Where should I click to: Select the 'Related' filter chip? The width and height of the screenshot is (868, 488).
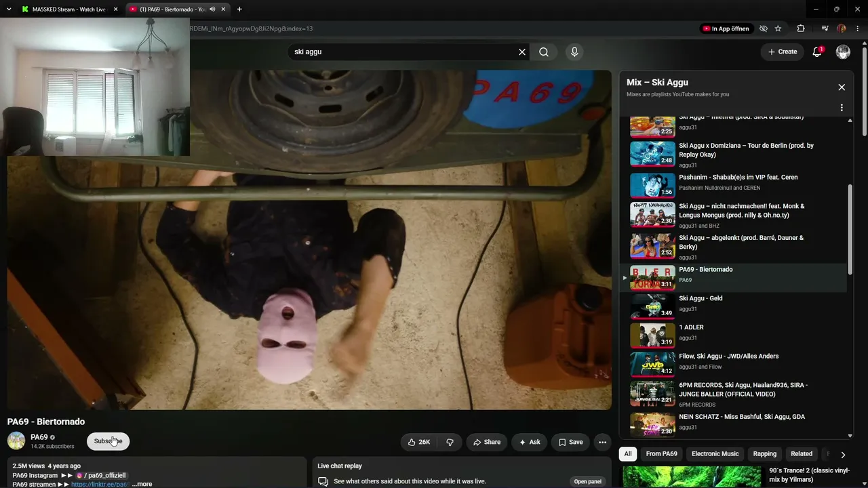[x=801, y=454]
